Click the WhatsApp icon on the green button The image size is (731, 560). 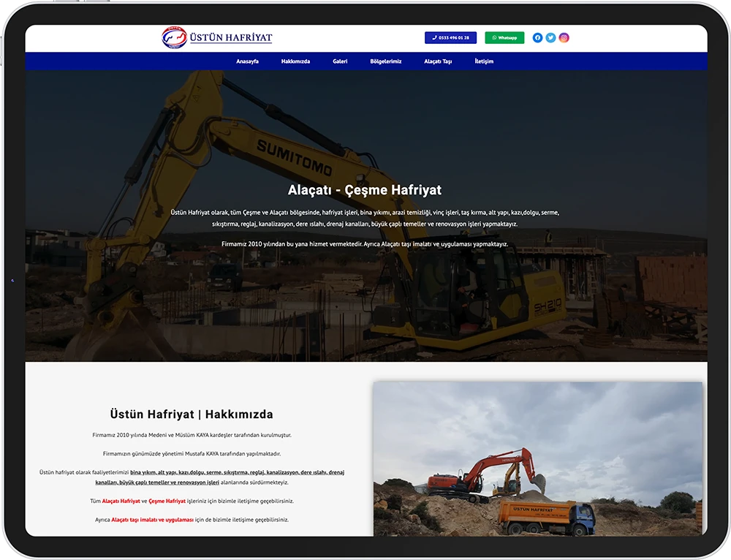coord(494,37)
